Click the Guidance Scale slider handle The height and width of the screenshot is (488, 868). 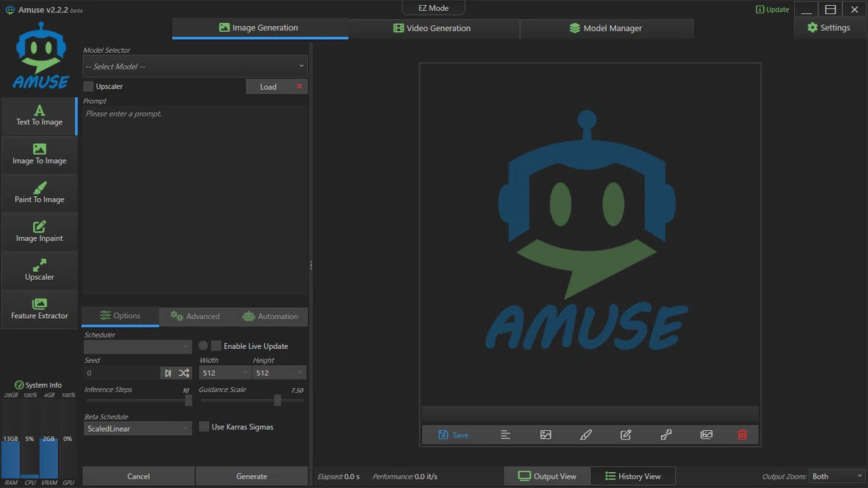tap(277, 401)
